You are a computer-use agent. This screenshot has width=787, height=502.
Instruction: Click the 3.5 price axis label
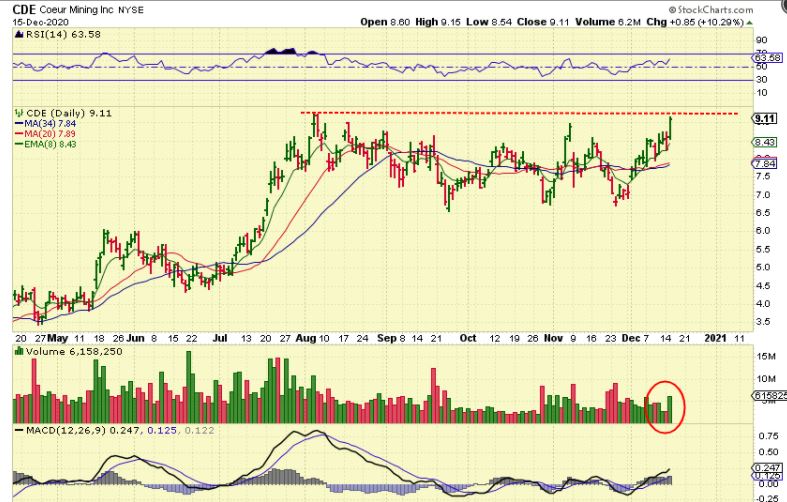pyautogui.click(x=763, y=321)
